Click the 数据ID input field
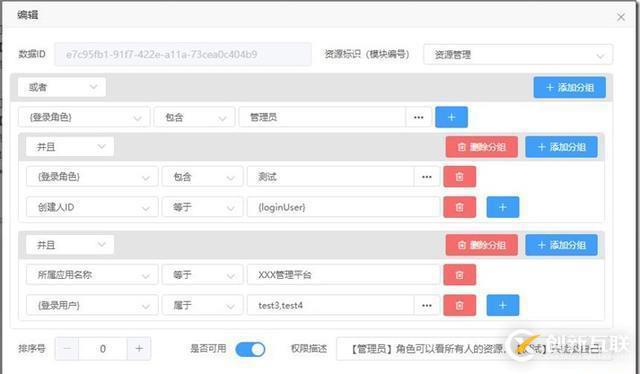Screen dimensions: 640x374 183,54
